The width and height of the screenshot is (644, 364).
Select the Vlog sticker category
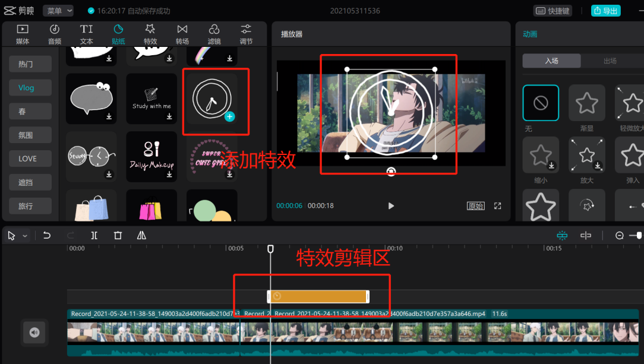click(x=30, y=88)
